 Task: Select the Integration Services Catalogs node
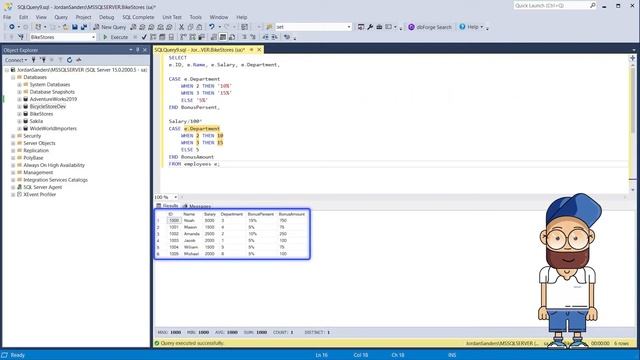(56, 180)
